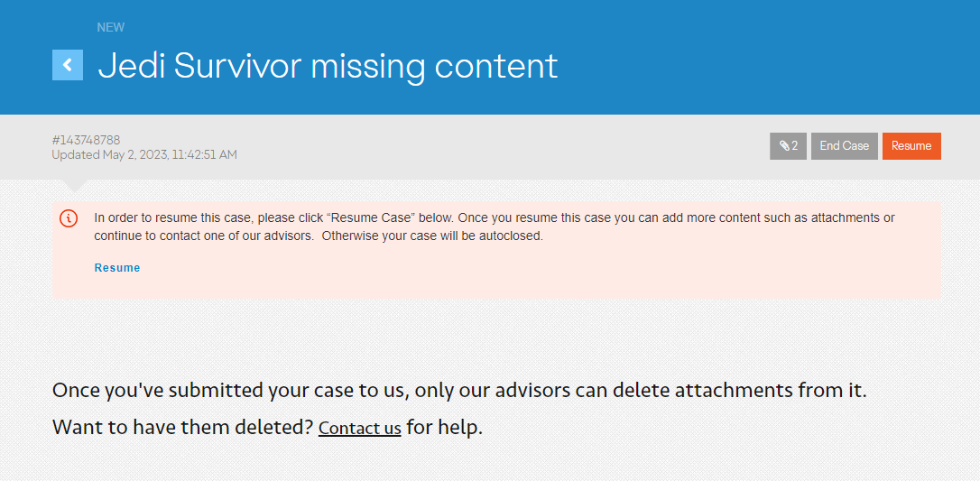Click the 'for help.' text after Contact us
The image size is (980, 481).
444,428
